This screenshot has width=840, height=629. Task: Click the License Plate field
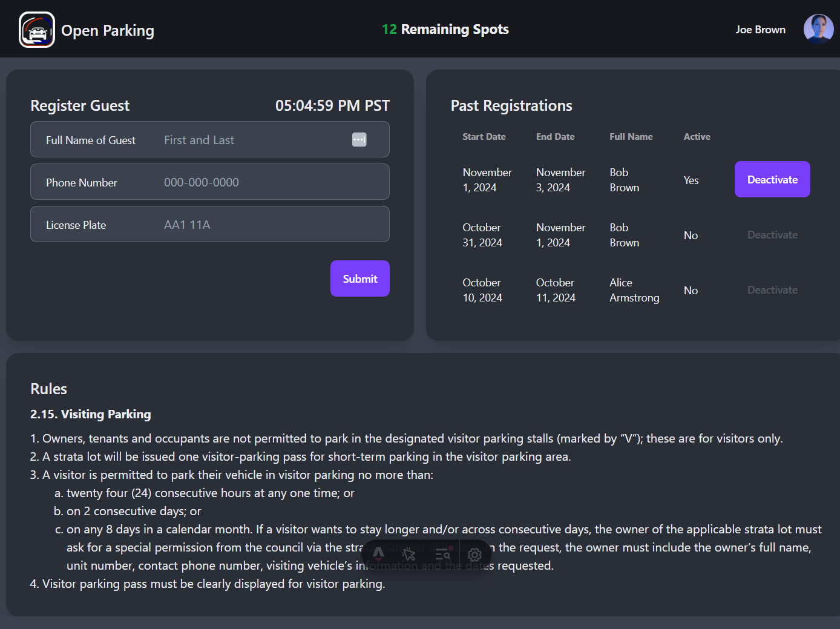(242, 224)
